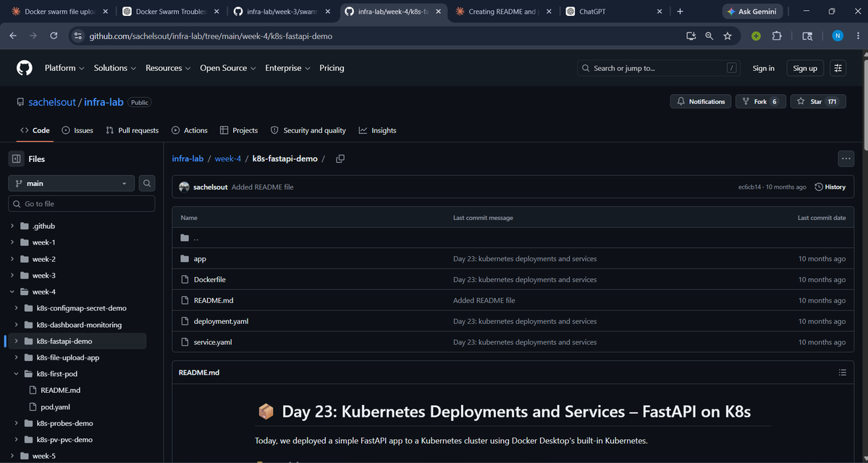Screen dimensions: 868x463
Task: Collapse week-4 folder in file tree
Action: coord(12,292)
